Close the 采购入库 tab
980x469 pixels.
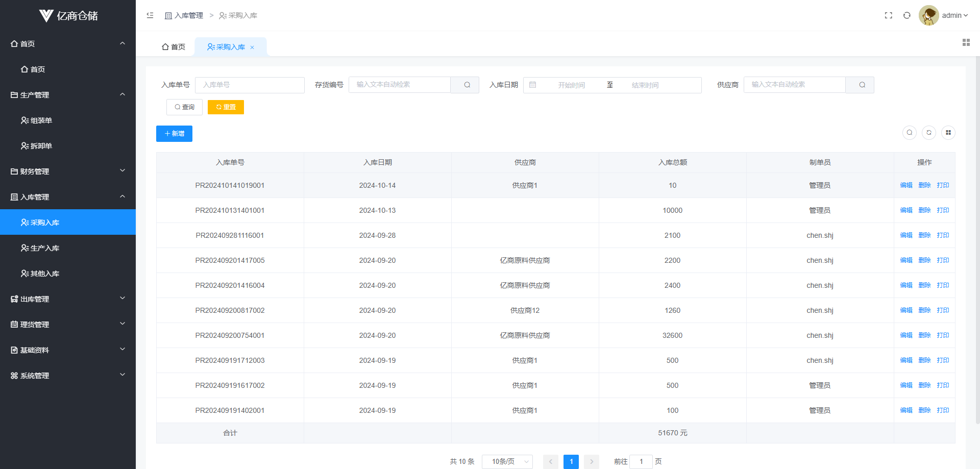(252, 47)
